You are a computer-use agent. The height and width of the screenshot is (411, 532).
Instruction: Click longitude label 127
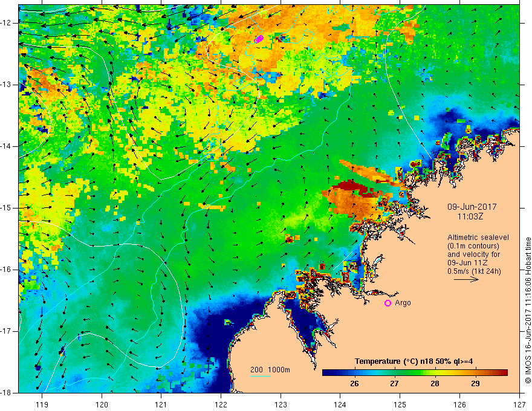(519, 404)
